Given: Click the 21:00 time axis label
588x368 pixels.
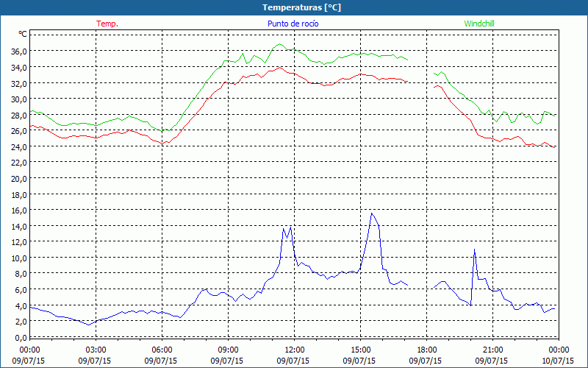Looking at the screenshot, I should tap(492, 350).
